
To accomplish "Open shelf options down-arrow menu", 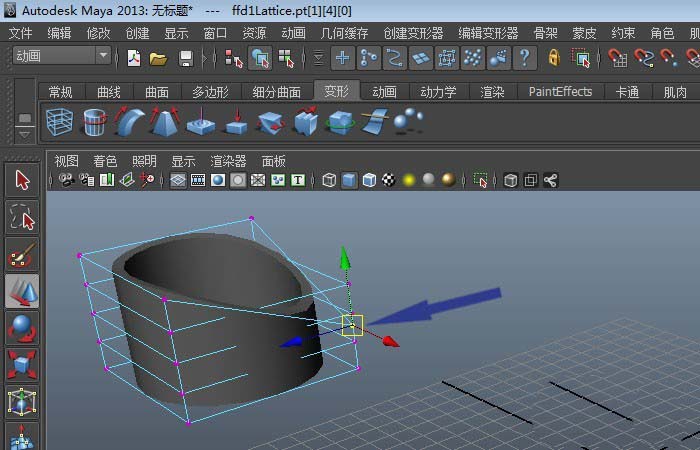I will click(25, 134).
